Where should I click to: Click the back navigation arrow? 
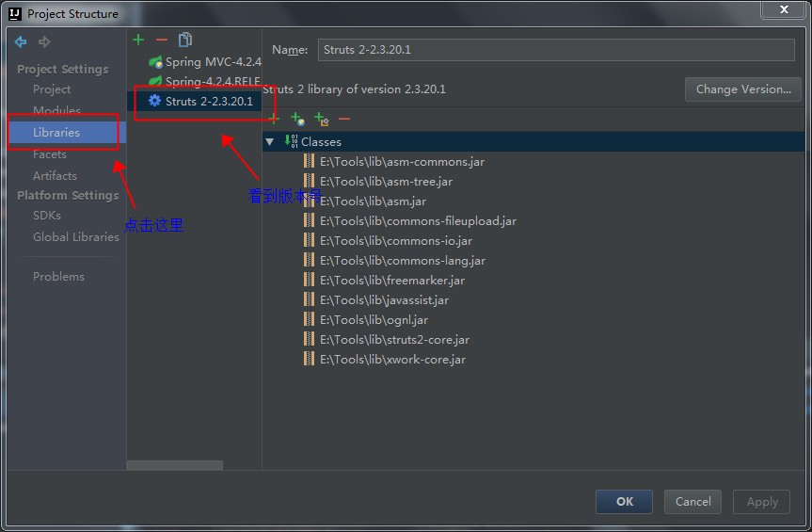tap(21, 41)
